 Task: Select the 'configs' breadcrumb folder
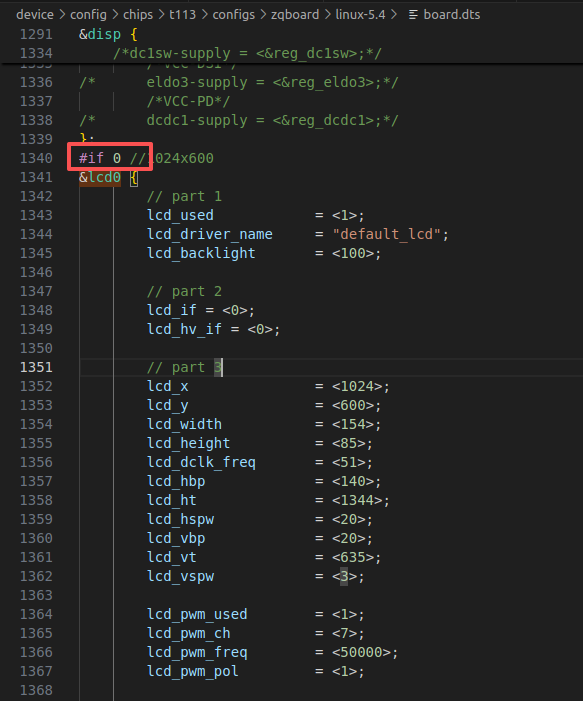pos(233,15)
